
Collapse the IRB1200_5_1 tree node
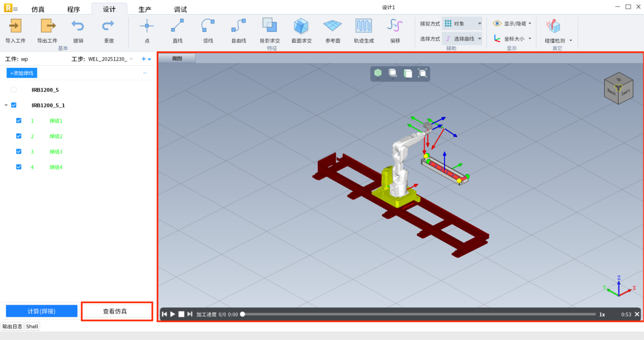click(x=6, y=106)
